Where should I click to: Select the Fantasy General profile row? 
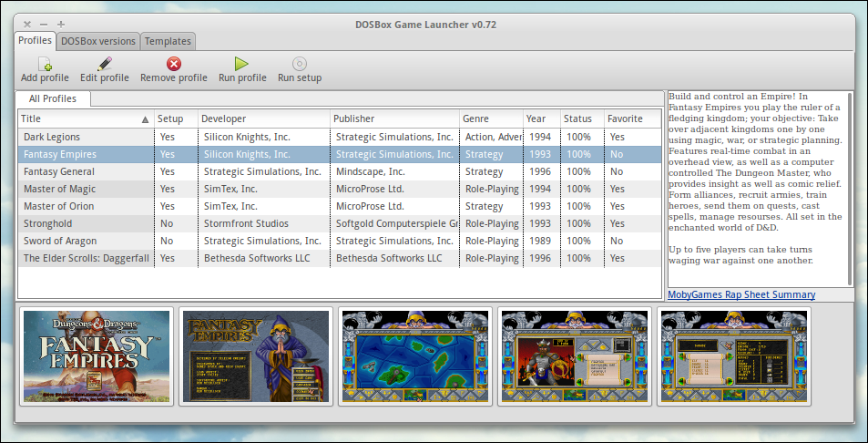(340, 171)
